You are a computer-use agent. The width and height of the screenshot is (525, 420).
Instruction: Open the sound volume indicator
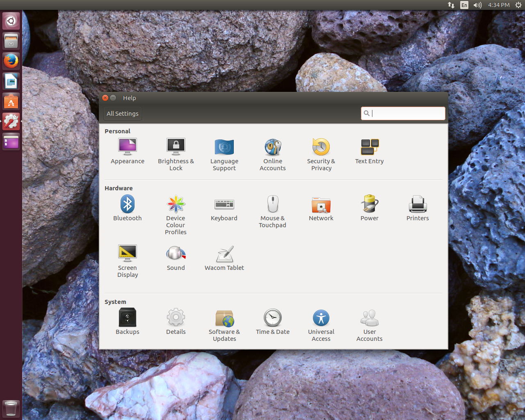click(477, 5)
